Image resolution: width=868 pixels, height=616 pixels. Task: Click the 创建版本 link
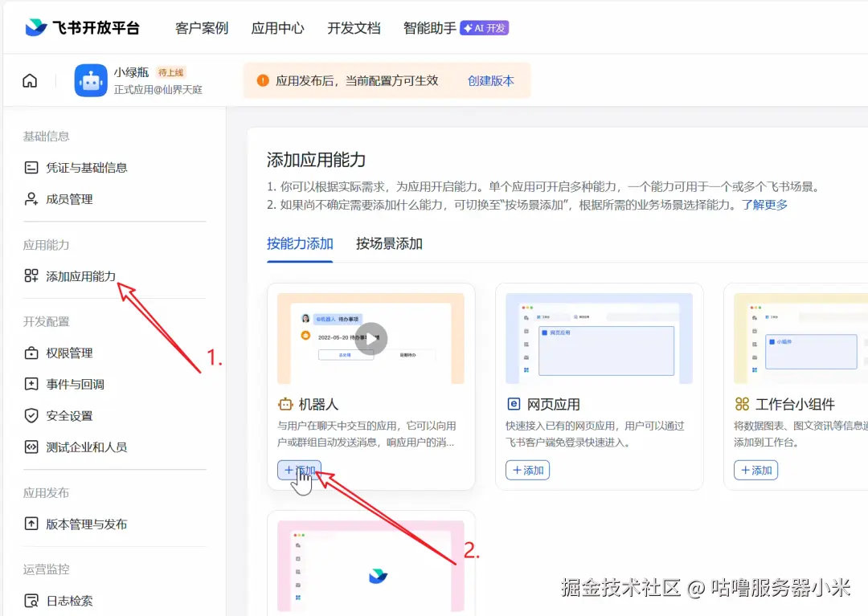490,81
